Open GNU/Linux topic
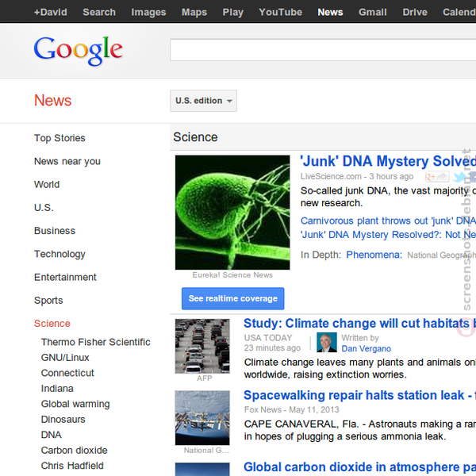This screenshot has width=476, height=476. click(65, 358)
